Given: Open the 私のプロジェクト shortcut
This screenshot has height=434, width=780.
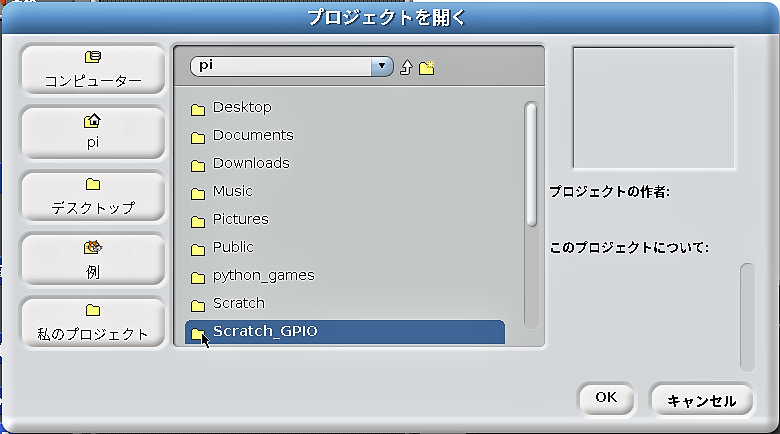Looking at the screenshot, I should 93,323.
